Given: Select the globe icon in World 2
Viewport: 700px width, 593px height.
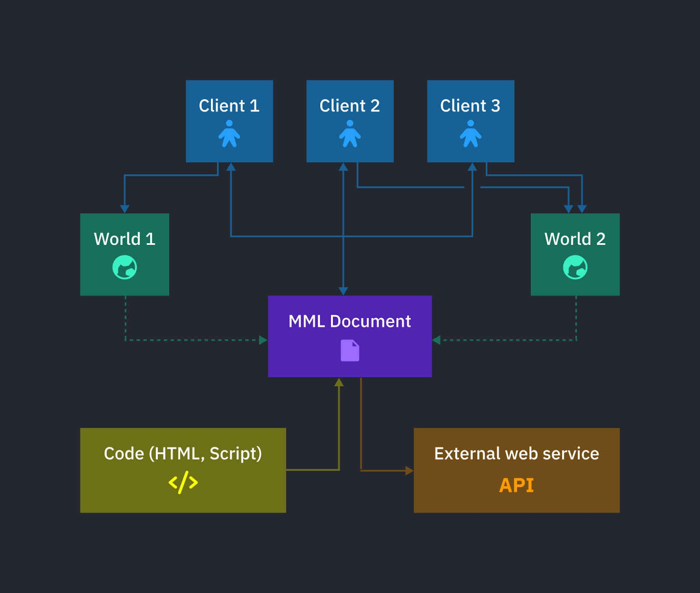Looking at the screenshot, I should pyautogui.click(x=575, y=267).
